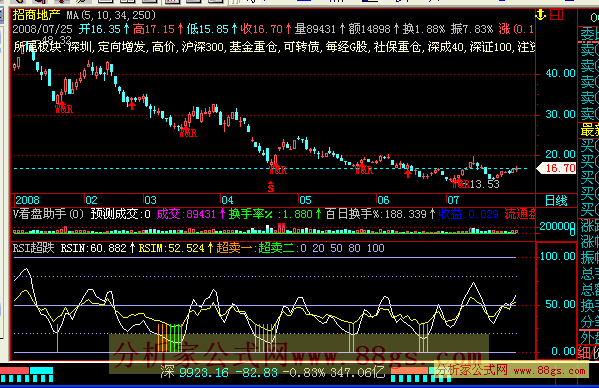Click the 16.70 current price tag

point(557,168)
